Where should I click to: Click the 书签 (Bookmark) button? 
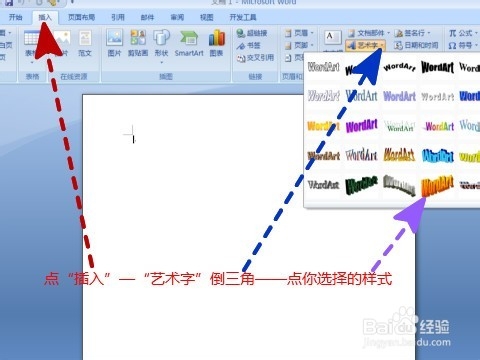tap(249, 46)
